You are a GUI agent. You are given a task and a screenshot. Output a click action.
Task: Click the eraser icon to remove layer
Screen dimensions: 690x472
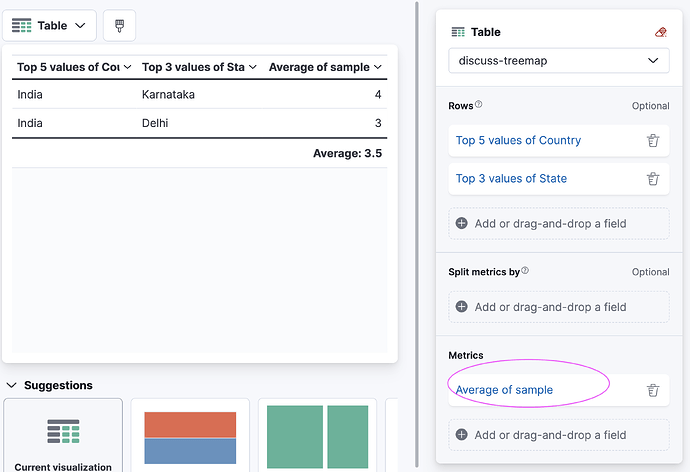coord(659,32)
